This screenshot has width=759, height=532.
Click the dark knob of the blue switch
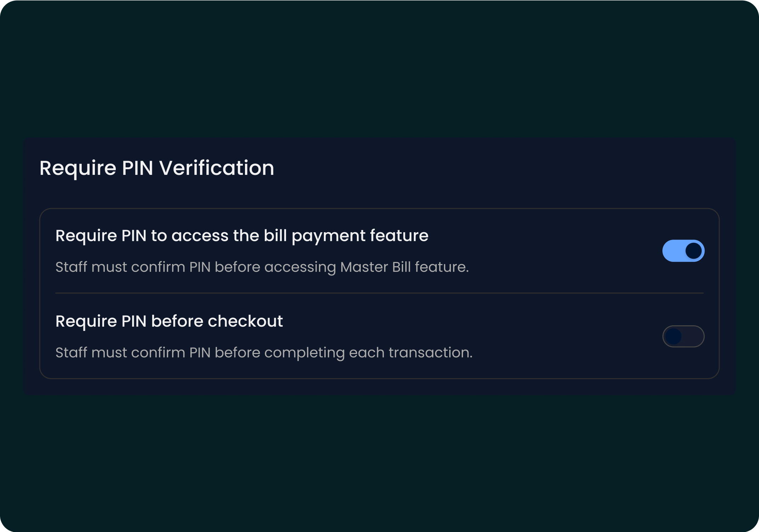point(694,251)
